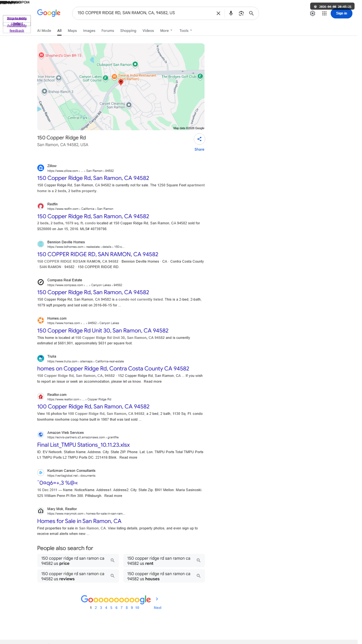Image resolution: width=362 pixels, height=644 pixels.
Task: Select Swaraj India Restaurant map marker
Action: [114, 77]
